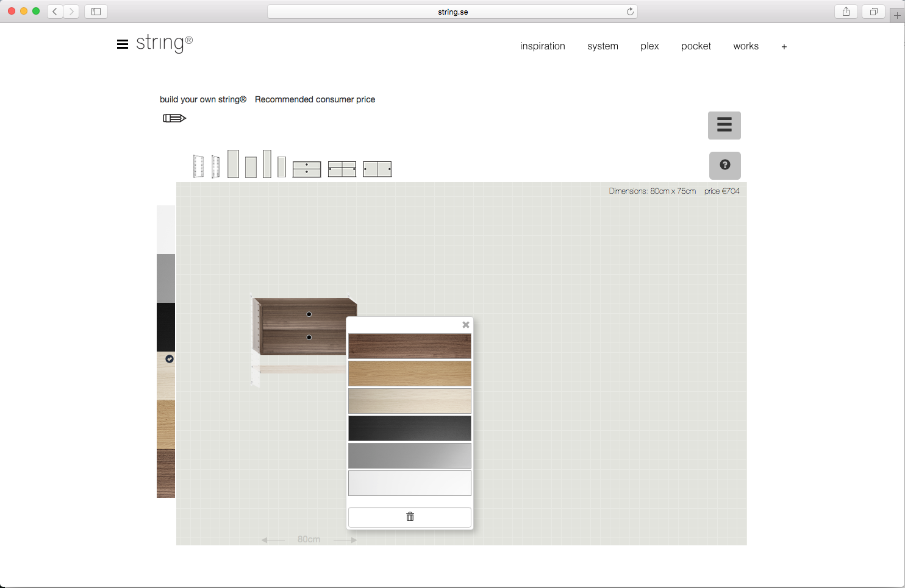Click the string.se address bar

click(452, 12)
